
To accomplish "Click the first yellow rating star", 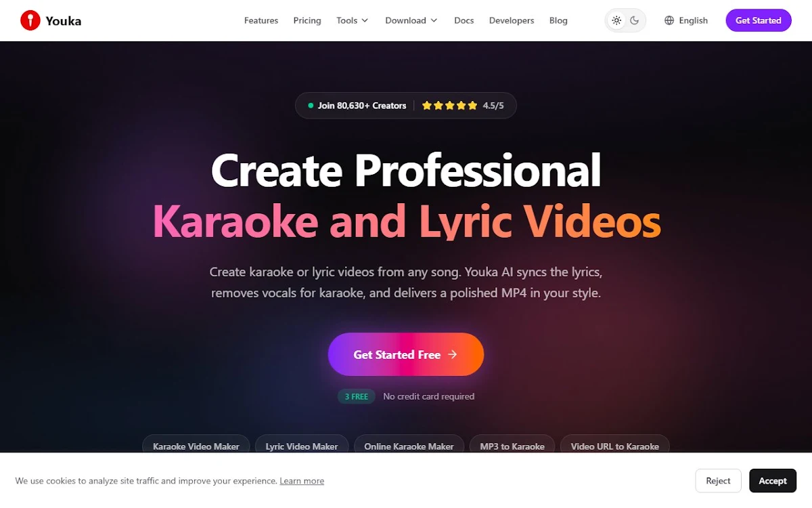I will tap(427, 106).
